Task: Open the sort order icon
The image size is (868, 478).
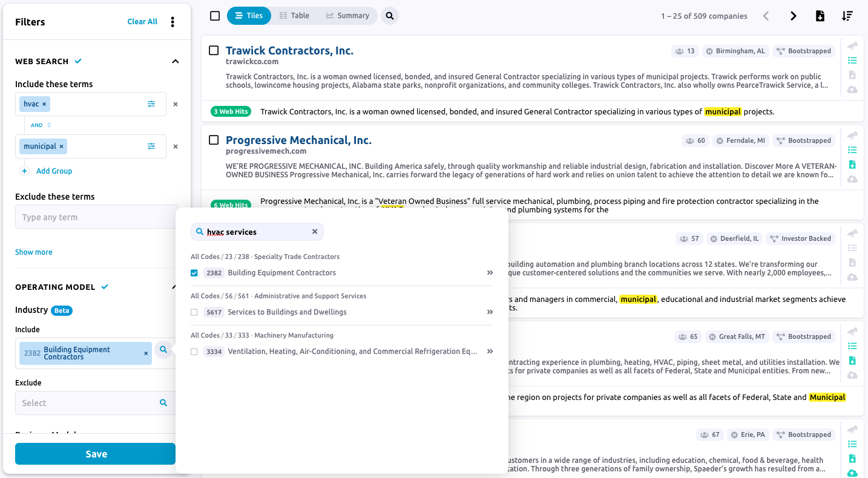Action: click(847, 16)
